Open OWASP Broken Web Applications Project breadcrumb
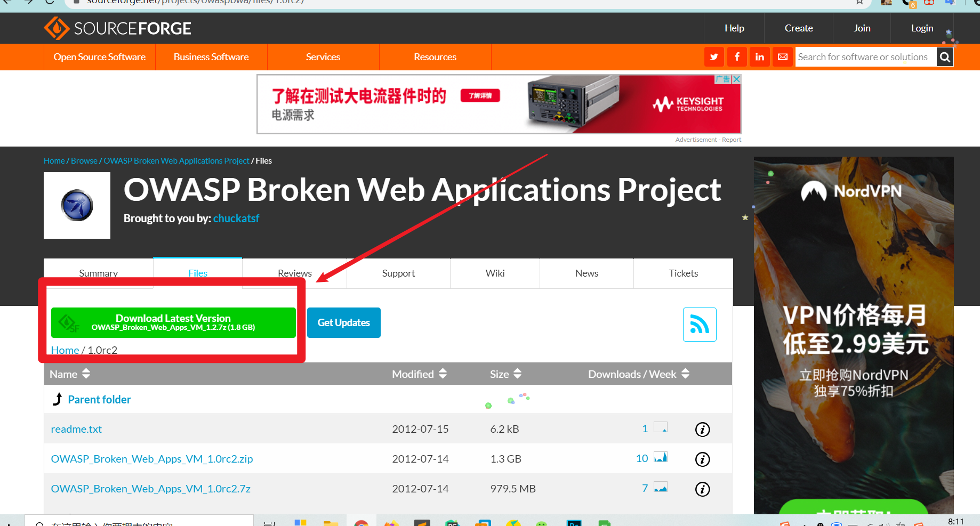 [x=176, y=161]
